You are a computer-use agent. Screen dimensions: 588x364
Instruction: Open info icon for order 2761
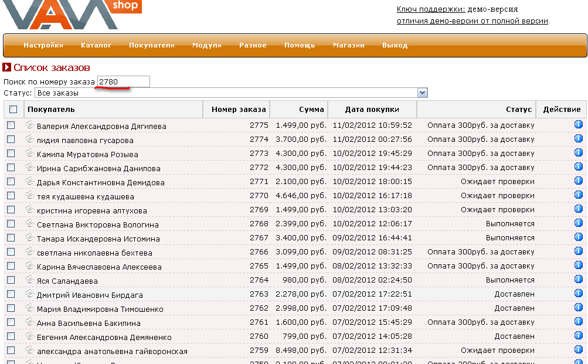[578, 321]
